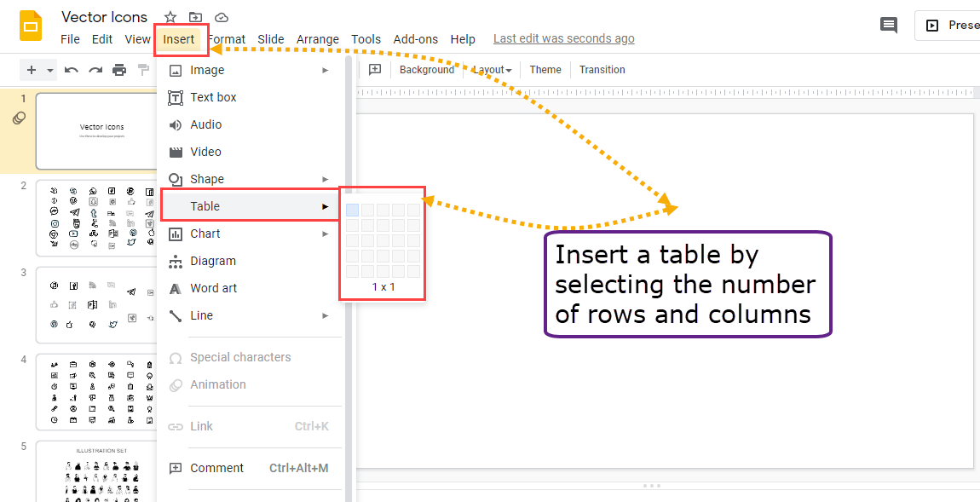Open the Google Slides home screen

pos(31,26)
